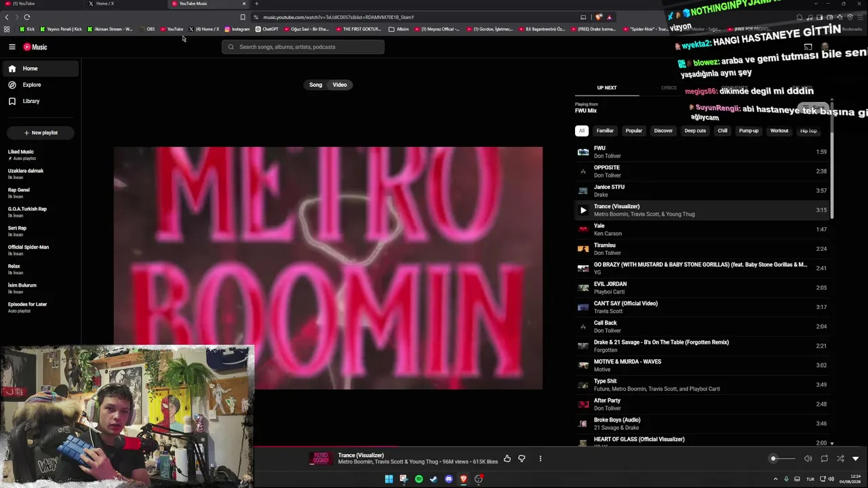Open Explore in the sidebar
This screenshot has height=488, width=868.
(41, 85)
